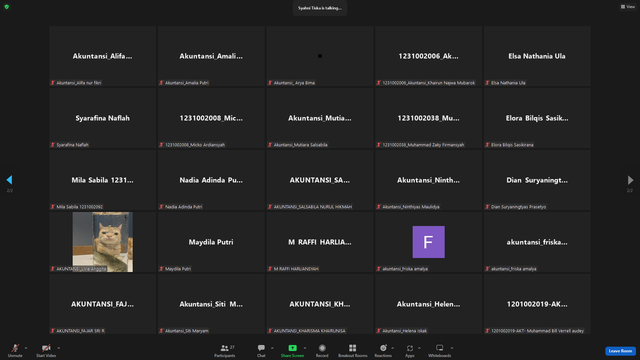Select the 1201002019-AK... participant tile
Image resolution: width=640 pixels, height=360 pixels.
(537, 304)
